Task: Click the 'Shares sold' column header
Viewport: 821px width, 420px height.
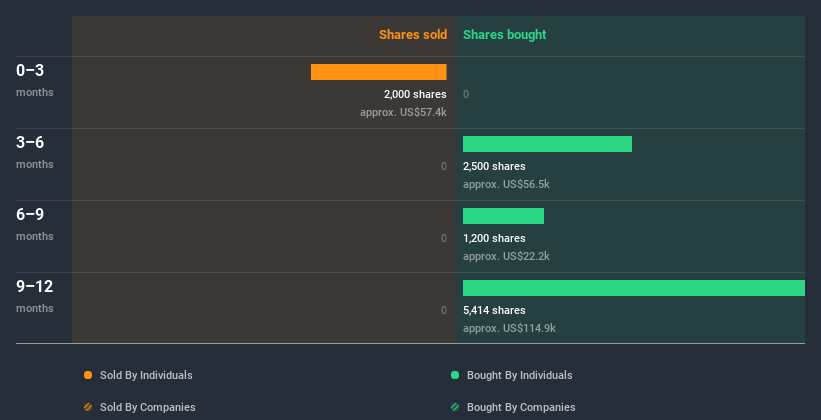Action: [413, 35]
